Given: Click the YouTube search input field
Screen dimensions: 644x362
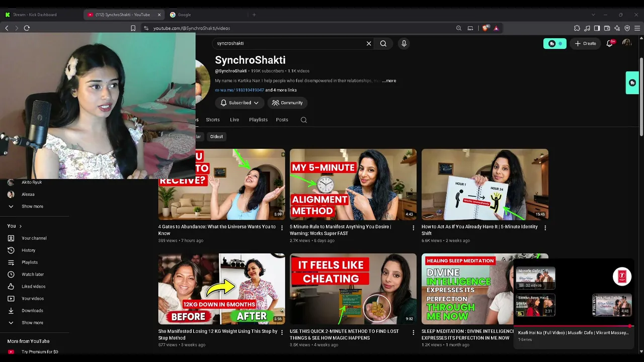Looking at the screenshot, I should click(x=289, y=43).
